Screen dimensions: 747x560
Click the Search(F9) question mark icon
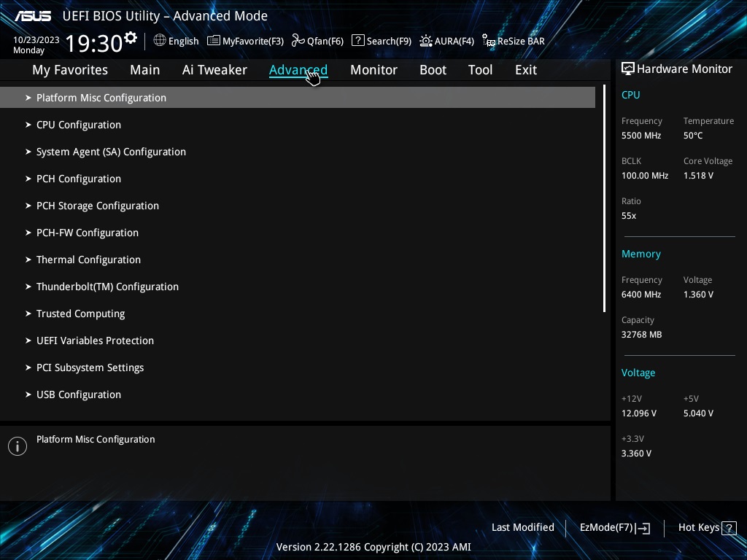coord(357,41)
